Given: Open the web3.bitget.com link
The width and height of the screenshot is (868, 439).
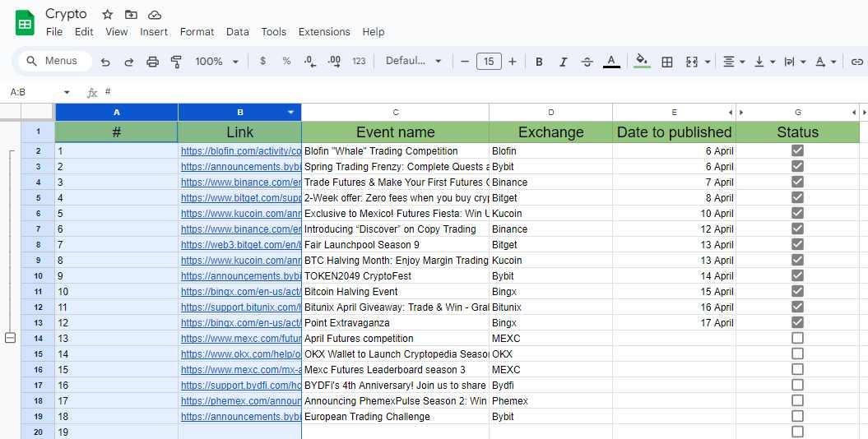Looking at the screenshot, I should pyautogui.click(x=241, y=244).
